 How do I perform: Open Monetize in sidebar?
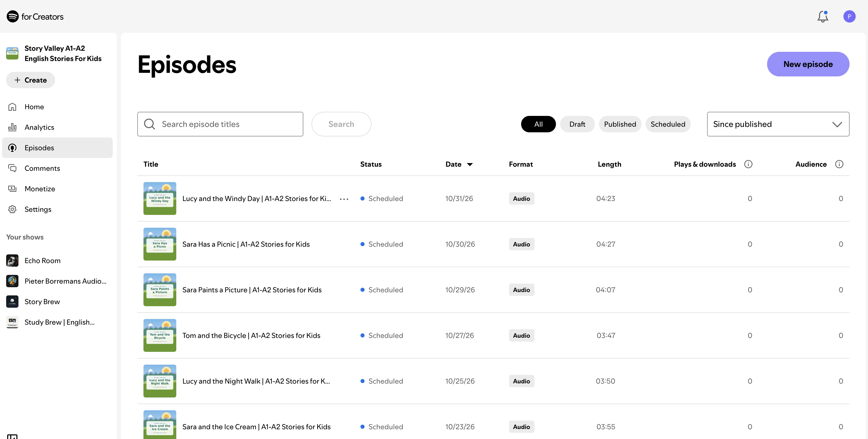(x=57, y=189)
